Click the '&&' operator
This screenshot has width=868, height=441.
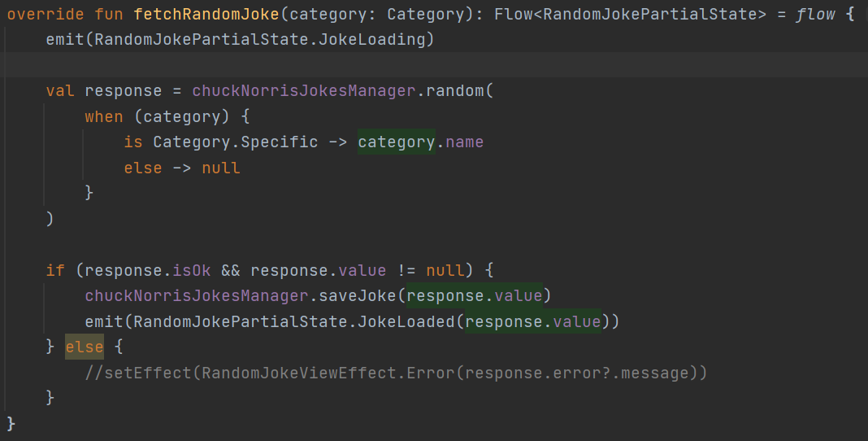(231, 270)
